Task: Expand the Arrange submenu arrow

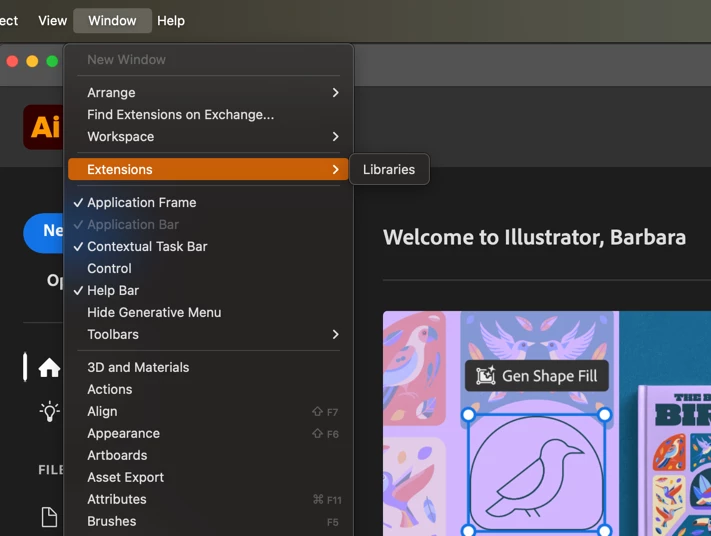Action: (335, 93)
